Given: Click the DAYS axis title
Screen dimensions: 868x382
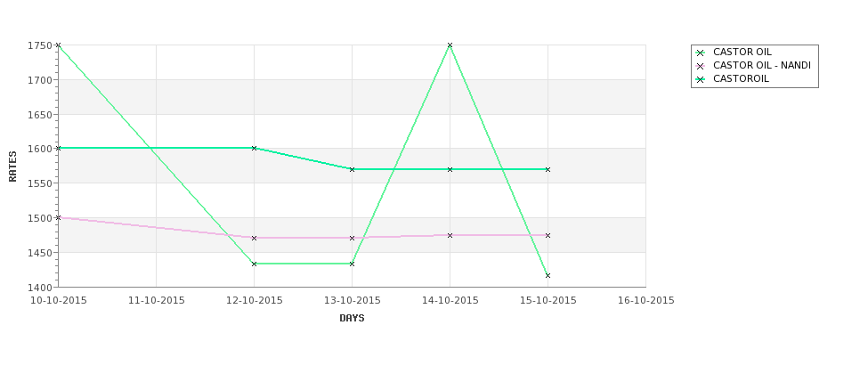Looking at the screenshot, I should [352, 319].
